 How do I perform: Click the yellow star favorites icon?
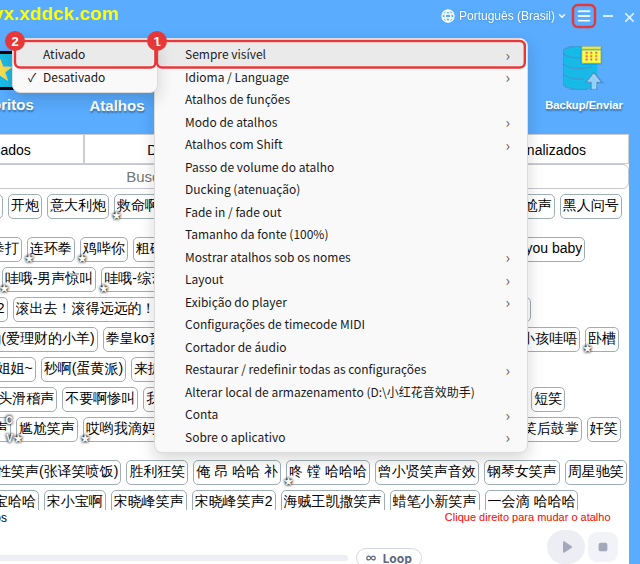pyautogui.click(x=6, y=70)
